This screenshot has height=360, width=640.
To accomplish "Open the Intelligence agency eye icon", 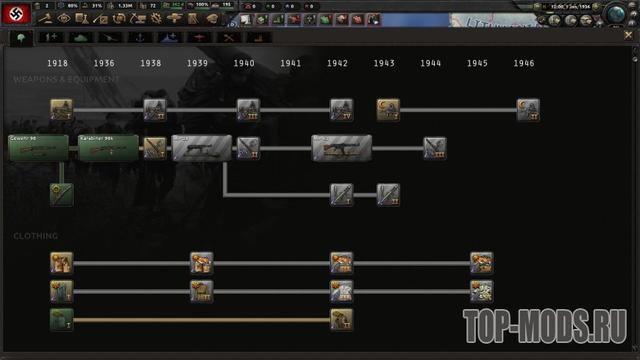I will [x=64, y=18].
